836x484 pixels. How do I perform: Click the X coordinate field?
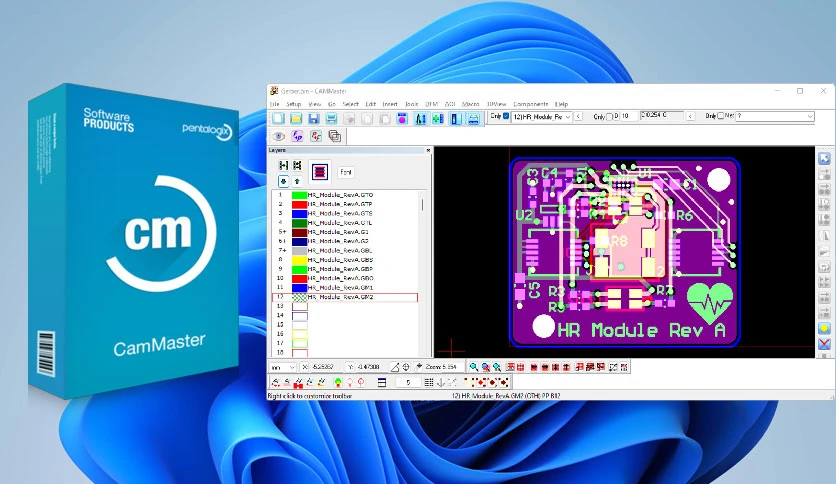pyautogui.click(x=325, y=367)
